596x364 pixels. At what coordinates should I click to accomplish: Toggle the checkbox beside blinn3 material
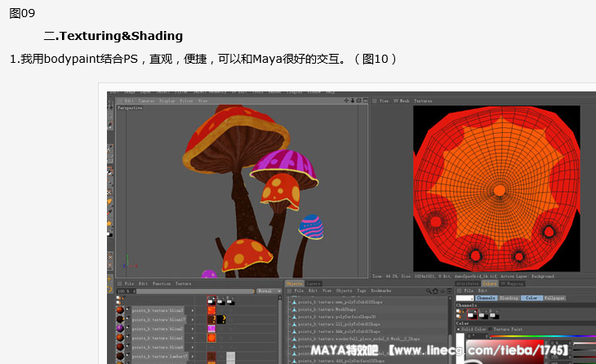[x=127, y=309]
